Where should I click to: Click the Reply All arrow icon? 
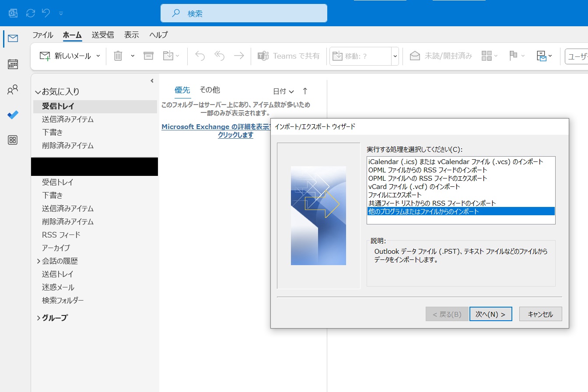coord(219,56)
